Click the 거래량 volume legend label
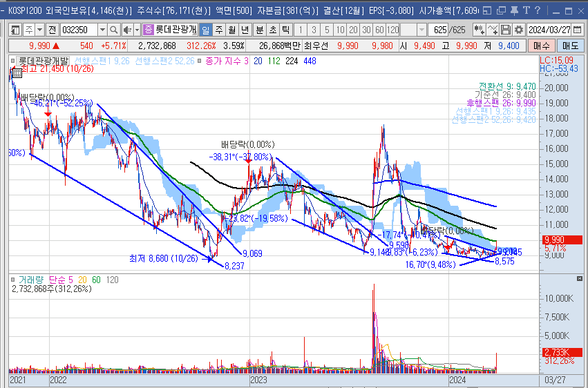The width and height of the screenshot is (588, 388). 31,280
